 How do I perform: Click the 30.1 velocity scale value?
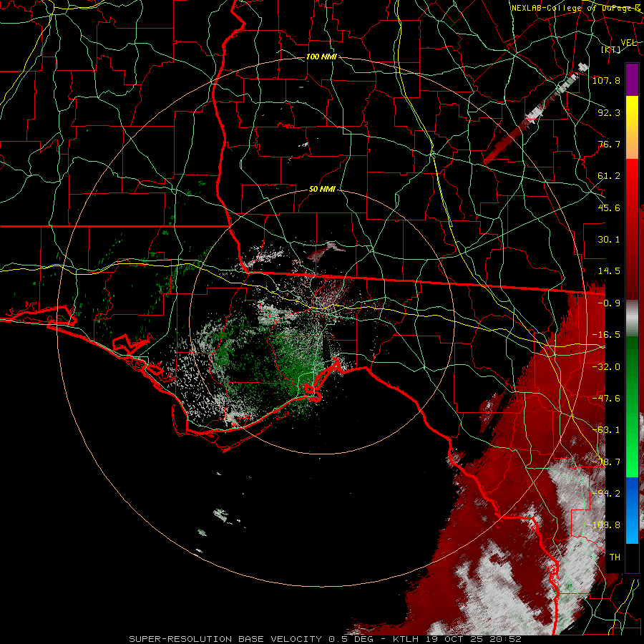(609, 240)
